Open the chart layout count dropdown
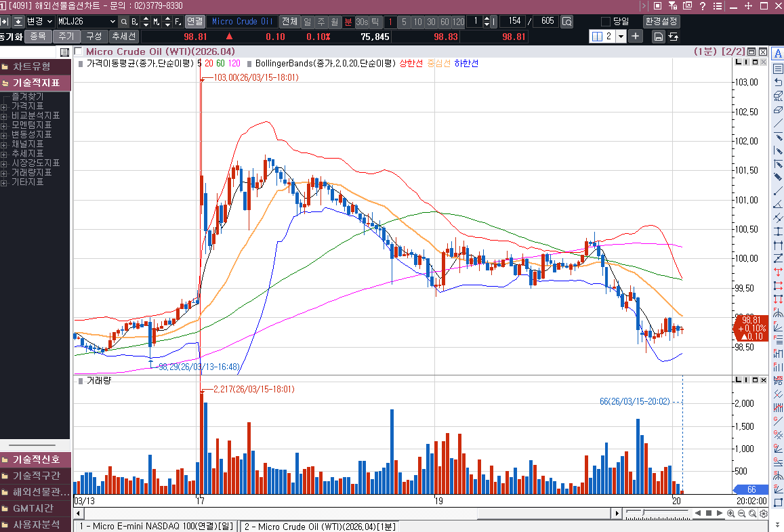 click(621, 37)
